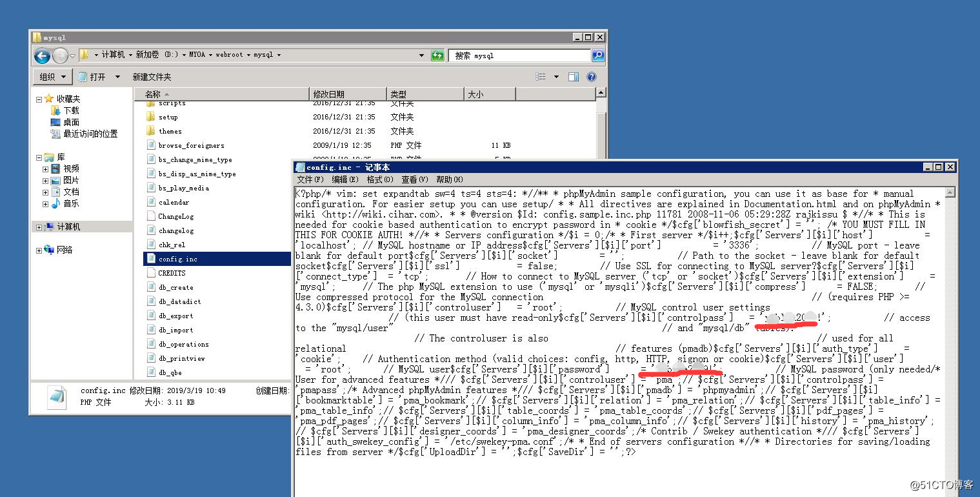Select 视频 library in the navigation pane
The height and width of the screenshot is (497, 980).
pyautogui.click(x=65, y=168)
